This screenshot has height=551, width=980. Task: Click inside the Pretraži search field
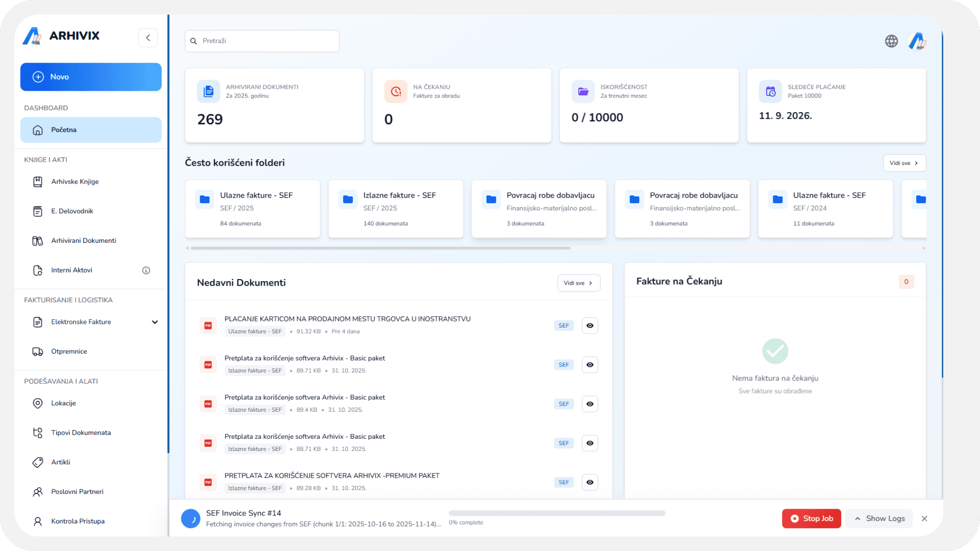pyautogui.click(x=262, y=41)
